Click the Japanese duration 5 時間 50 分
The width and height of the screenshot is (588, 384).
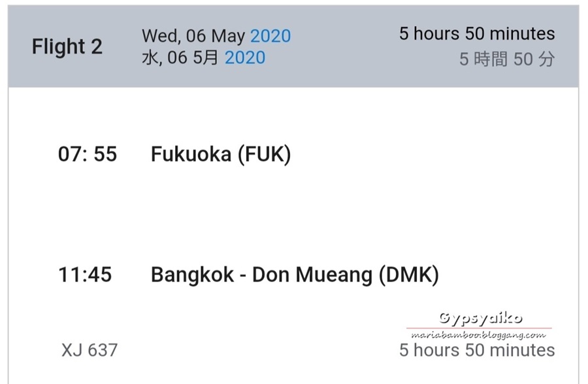click(x=507, y=59)
